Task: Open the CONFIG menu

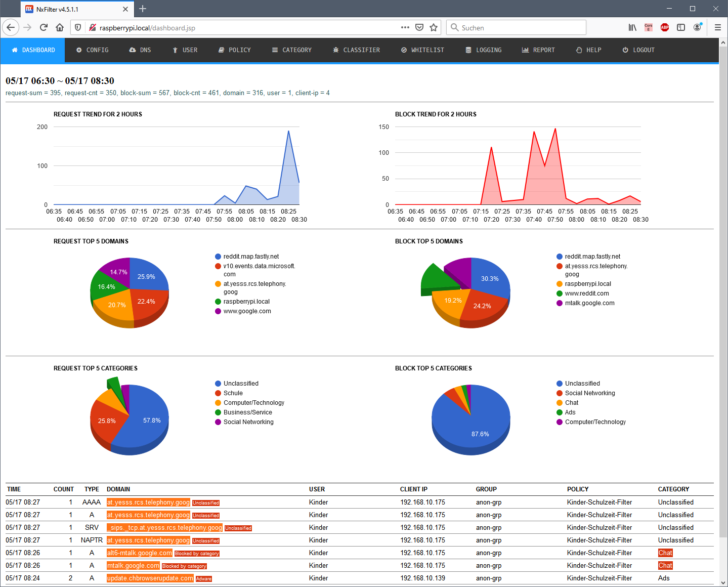Action: (92, 50)
